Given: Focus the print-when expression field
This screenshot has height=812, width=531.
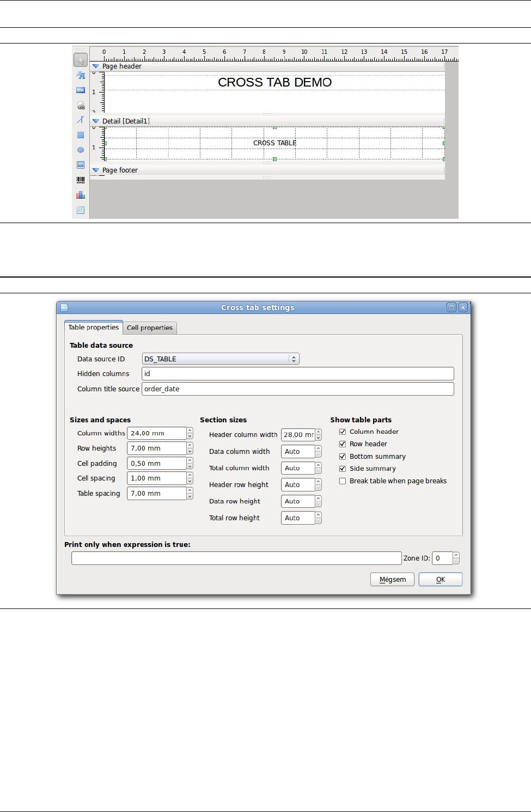Looking at the screenshot, I should (236, 558).
